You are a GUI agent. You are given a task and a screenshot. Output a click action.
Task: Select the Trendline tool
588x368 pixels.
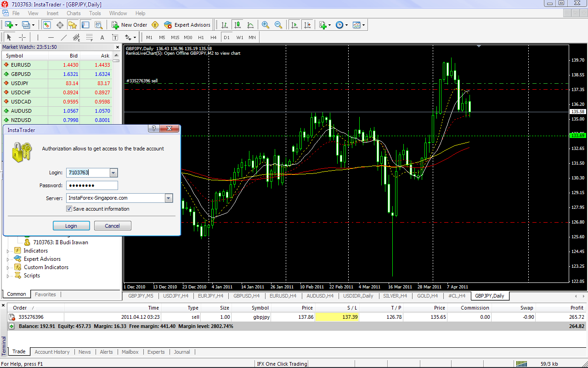(64, 37)
